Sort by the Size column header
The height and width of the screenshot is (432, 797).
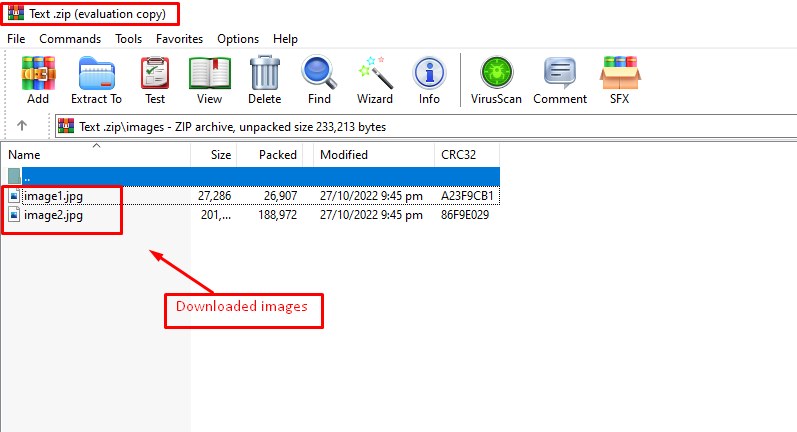point(214,155)
